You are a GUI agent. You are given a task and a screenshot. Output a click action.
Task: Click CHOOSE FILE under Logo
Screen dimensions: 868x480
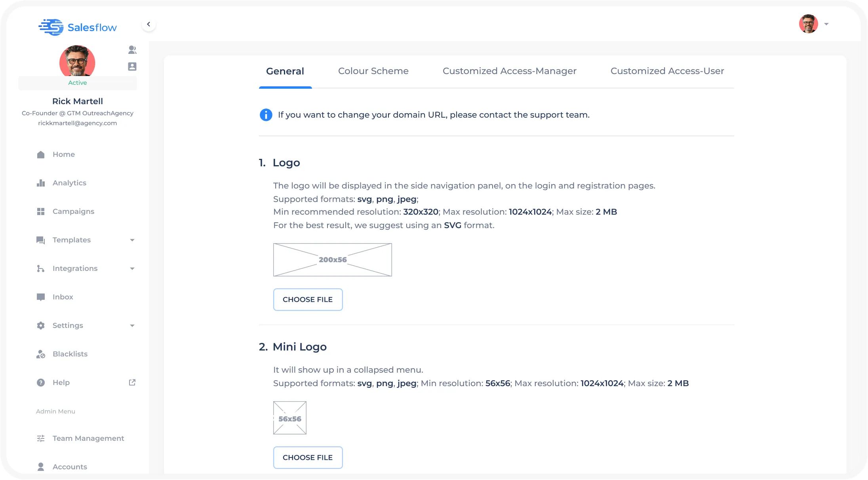[308, 299]
